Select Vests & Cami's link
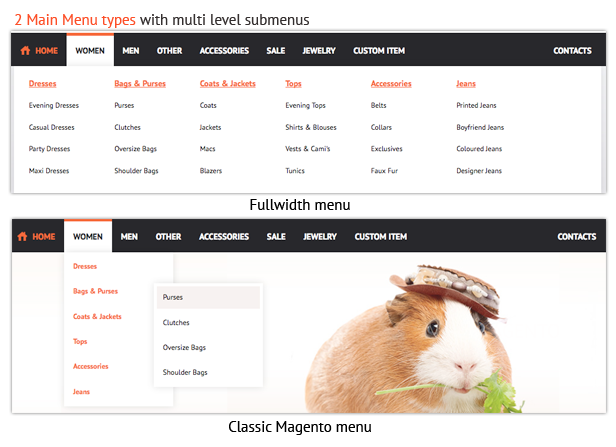This screenshot has height=447, width=616. (308, 149)
